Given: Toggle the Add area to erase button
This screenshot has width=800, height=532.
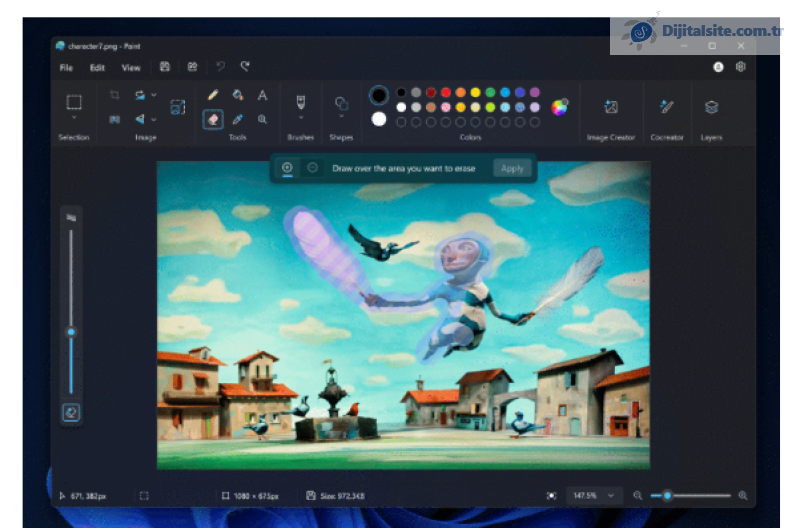Looking at the screenshot, I should (287, 167).
